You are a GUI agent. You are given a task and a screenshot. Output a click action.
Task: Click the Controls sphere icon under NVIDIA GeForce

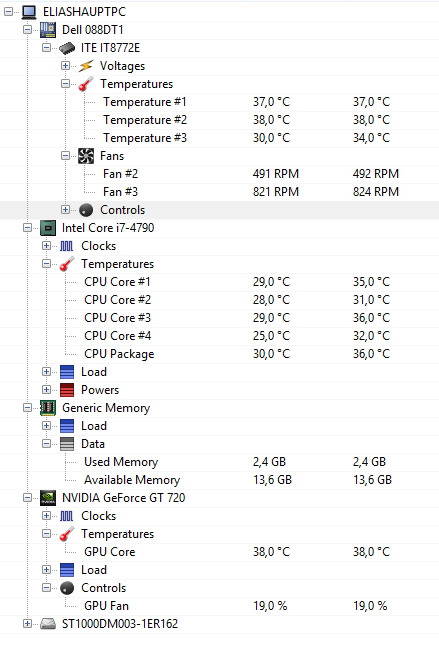(67, 588)
